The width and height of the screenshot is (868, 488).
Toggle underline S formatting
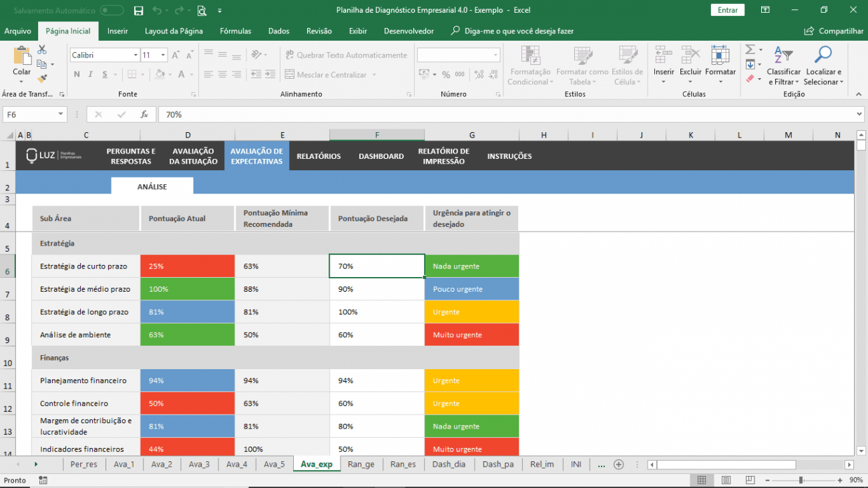[103, 75]
